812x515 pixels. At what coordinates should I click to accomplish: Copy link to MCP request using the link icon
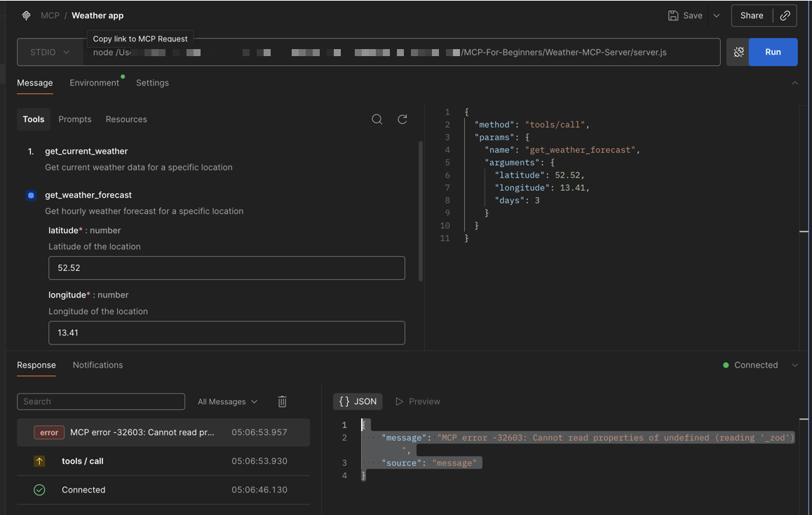[785, 15]
